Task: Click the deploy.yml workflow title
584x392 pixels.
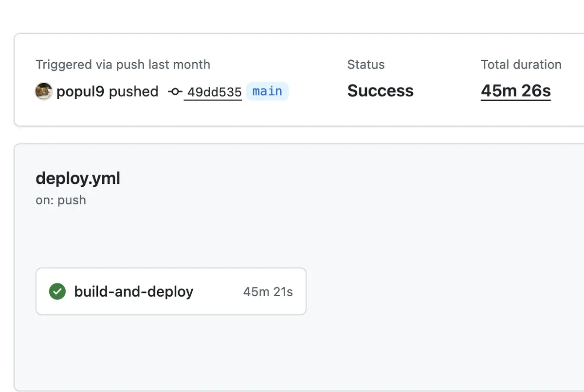Action: click(x=77, y=178)
